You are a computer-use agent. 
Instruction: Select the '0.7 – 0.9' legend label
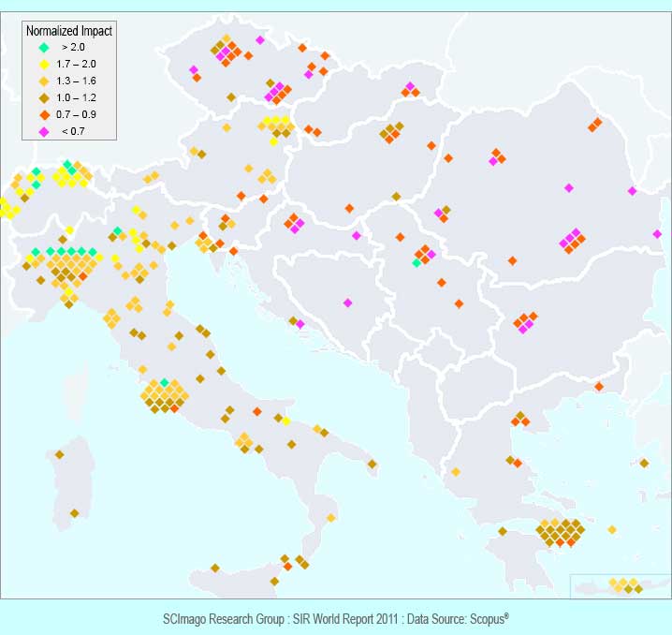76,115
